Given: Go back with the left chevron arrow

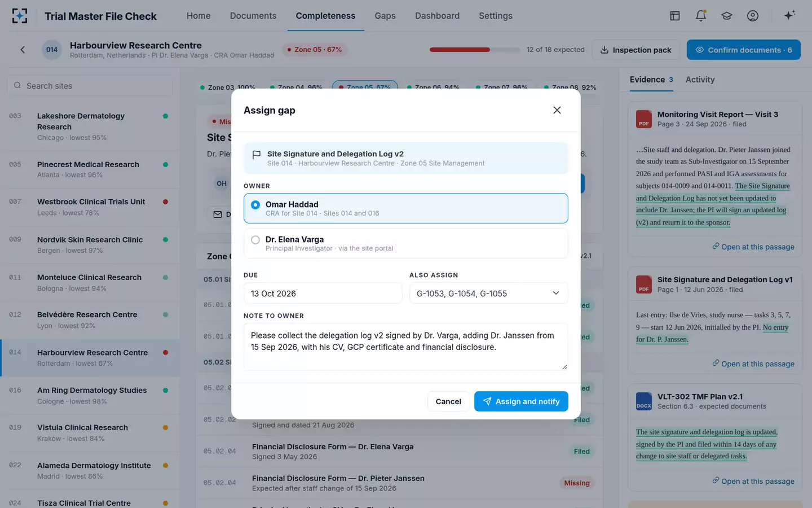Looking at the screenshot, I should (x=23, y=50).
